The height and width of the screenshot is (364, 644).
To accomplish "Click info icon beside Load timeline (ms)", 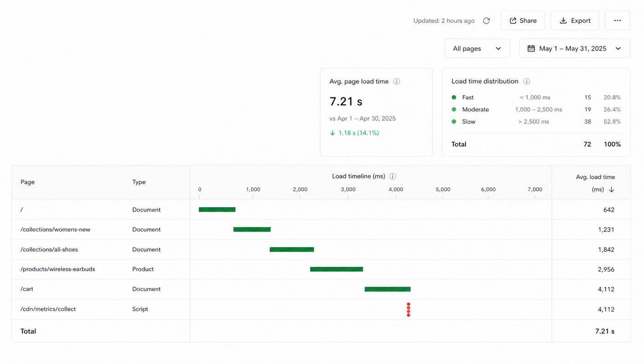I will click(x=392, y=176).
